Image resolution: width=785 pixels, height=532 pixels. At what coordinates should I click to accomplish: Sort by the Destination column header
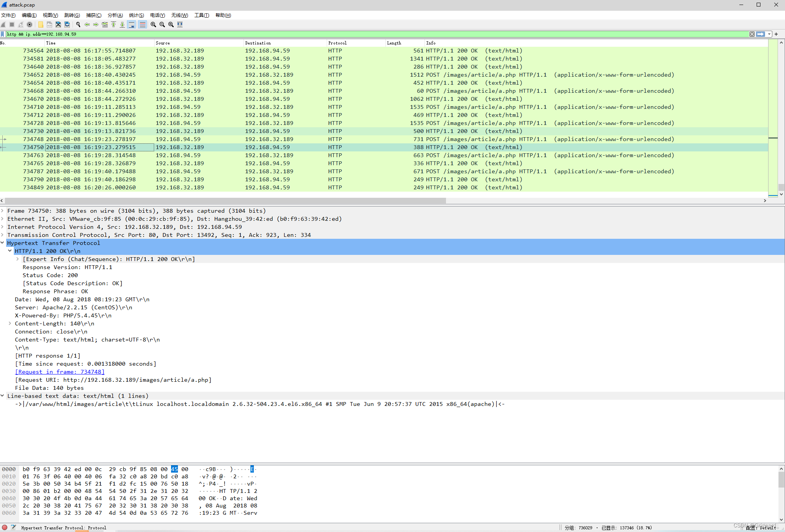pos(285,43)
